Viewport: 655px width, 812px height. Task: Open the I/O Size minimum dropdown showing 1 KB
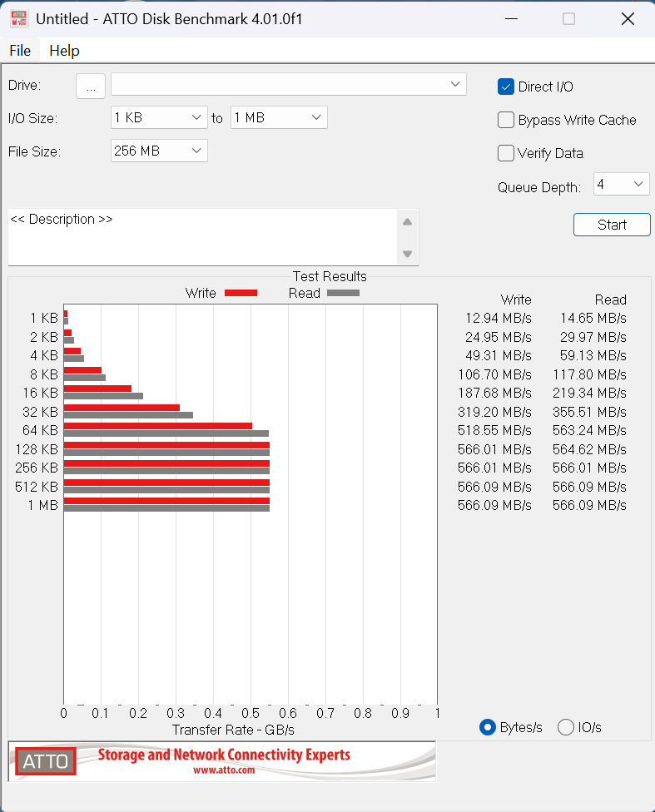click(x=159, y=117)
